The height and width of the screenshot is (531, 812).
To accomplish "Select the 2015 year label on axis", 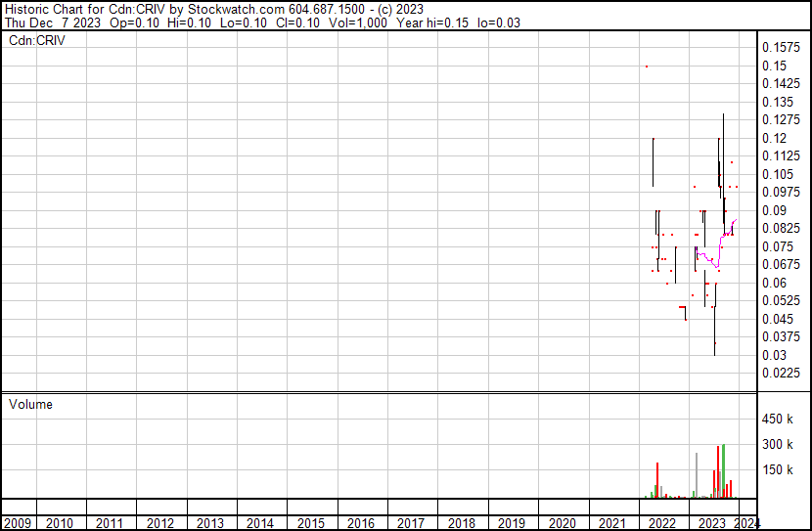I will [x=311, y=523].
